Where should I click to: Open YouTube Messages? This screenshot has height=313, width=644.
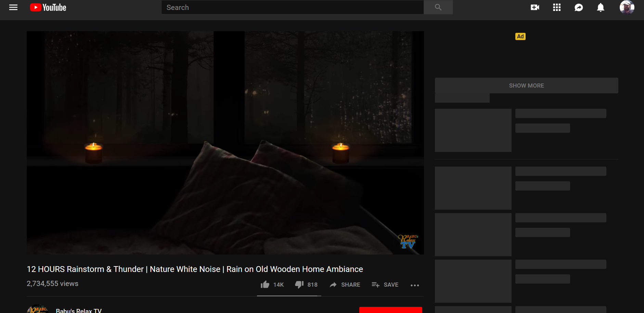[579, 7]
